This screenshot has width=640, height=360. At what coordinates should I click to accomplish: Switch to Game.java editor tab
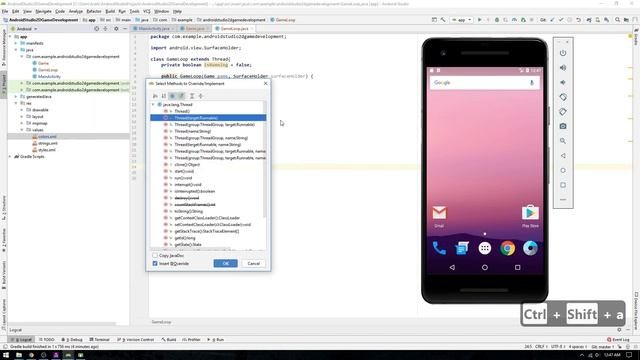[195, 29]
